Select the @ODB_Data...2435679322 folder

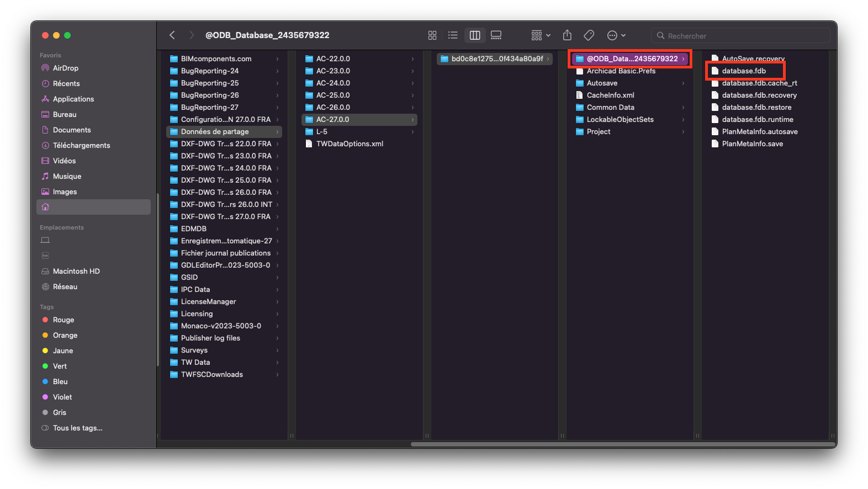coord(630,59)
